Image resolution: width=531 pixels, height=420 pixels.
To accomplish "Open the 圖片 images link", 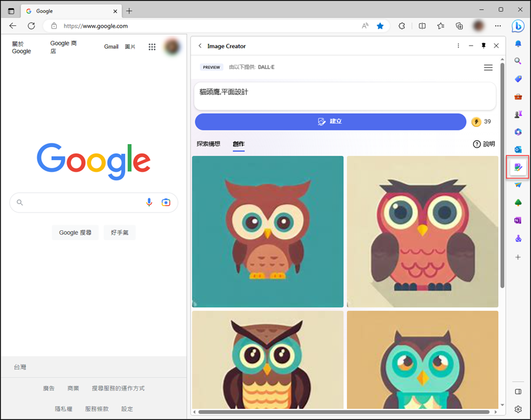I will 130,47.
